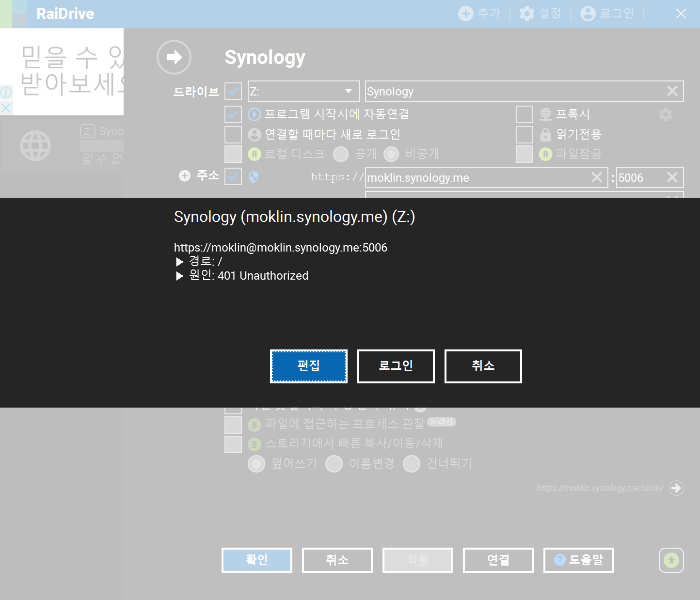Click the 파일잠금 A badge icon
This screenshot has width=700, height=600.
[545, 154]
